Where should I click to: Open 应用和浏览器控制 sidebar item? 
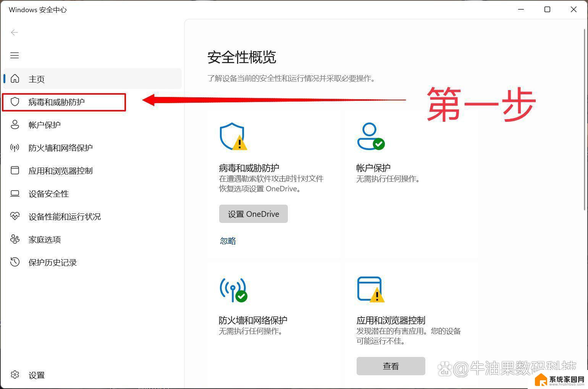coord(92,171)
